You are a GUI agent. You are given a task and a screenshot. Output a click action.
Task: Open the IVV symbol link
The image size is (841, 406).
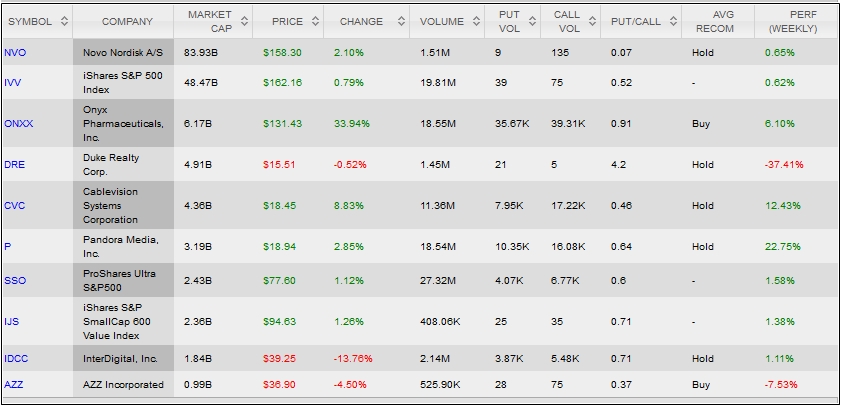pyautogui.click(x=12, y=83)
